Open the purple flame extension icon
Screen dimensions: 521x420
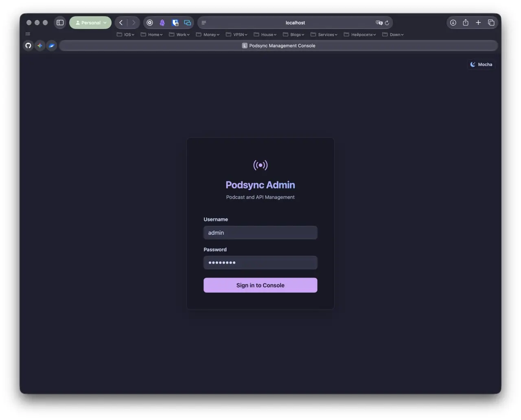pyautogui.click(x=162, y=23)
